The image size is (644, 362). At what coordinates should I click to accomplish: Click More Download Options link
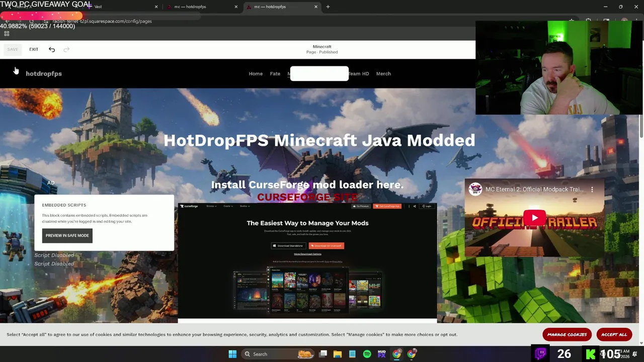pyautogui.click(x=307, y=254)
